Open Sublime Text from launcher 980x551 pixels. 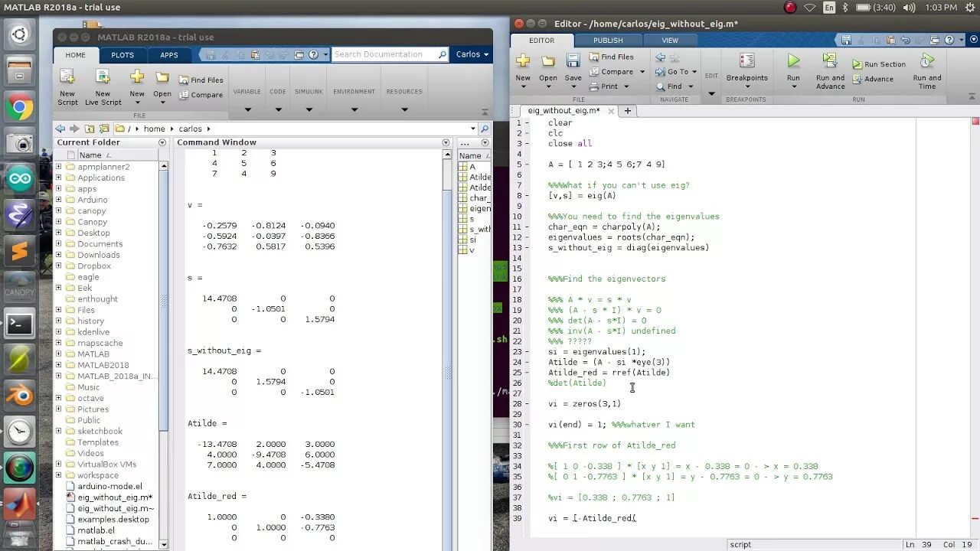(x=20, y=250)
